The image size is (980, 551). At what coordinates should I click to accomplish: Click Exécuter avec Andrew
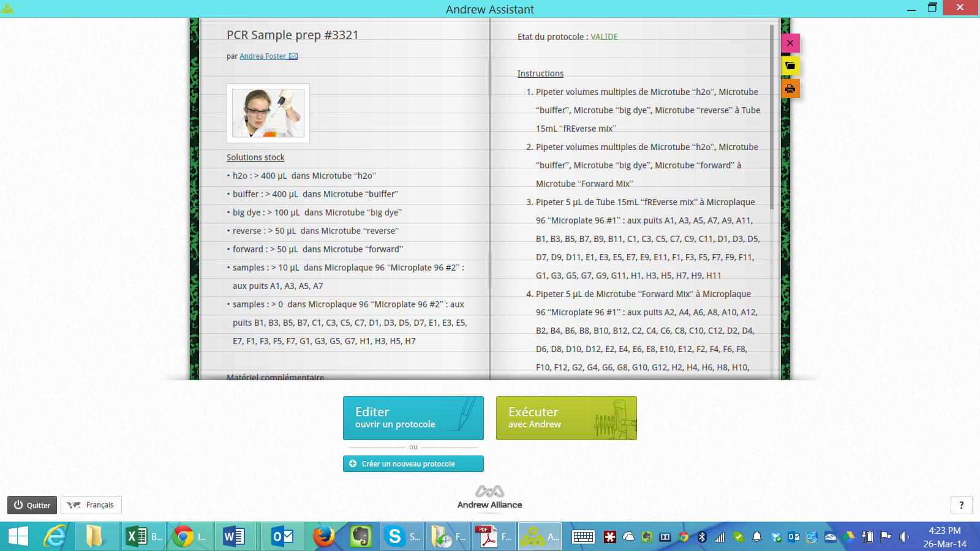pos(567,418)
